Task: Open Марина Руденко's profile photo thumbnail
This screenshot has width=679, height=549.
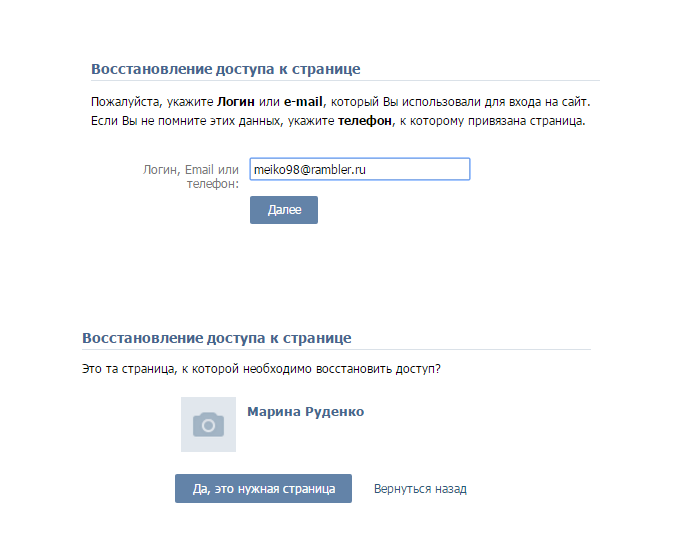Action: point(208,424)
